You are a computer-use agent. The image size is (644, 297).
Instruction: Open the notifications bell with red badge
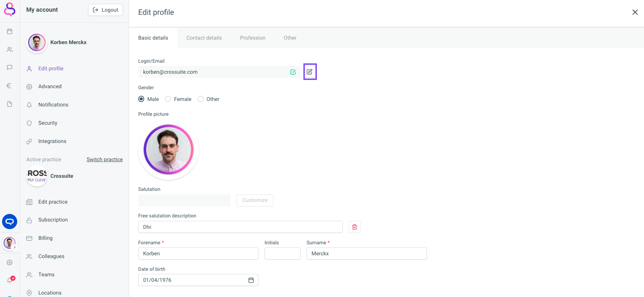pos(10,280)
